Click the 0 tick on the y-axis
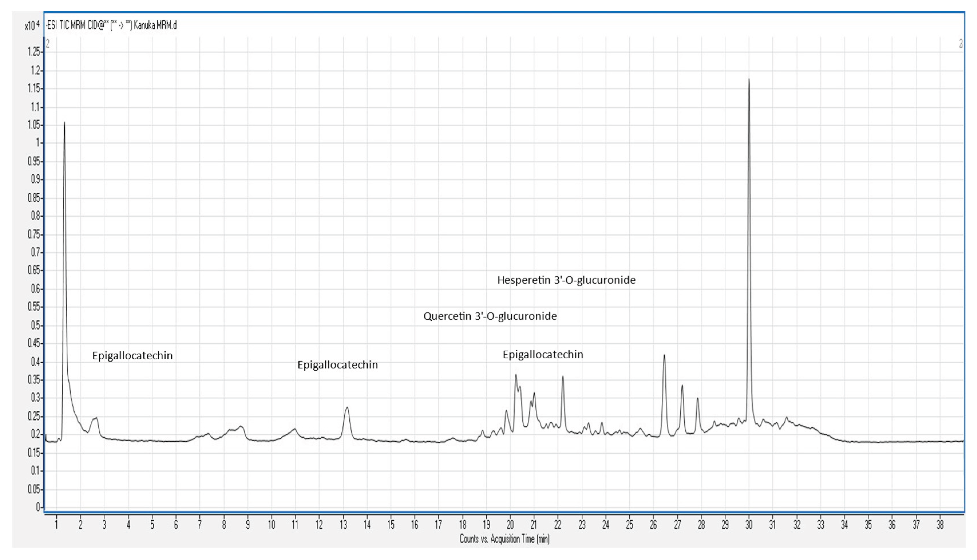 (38, 507)
